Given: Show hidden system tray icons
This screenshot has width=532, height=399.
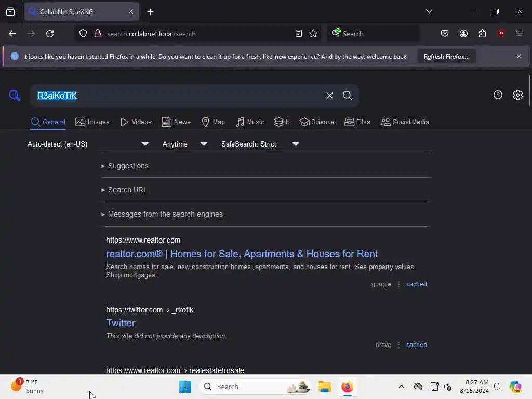Looking at the screenshot, I should click(x=402, y=387).
